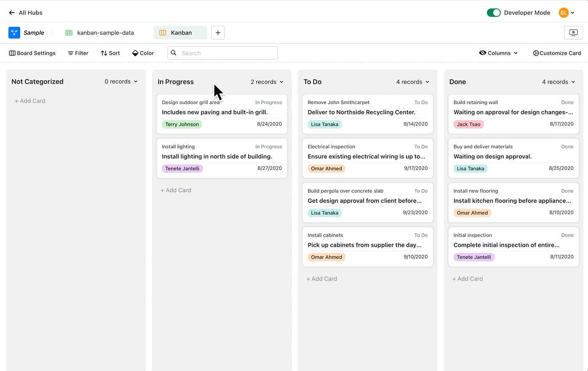Add a card under To Do

(321, 279)
